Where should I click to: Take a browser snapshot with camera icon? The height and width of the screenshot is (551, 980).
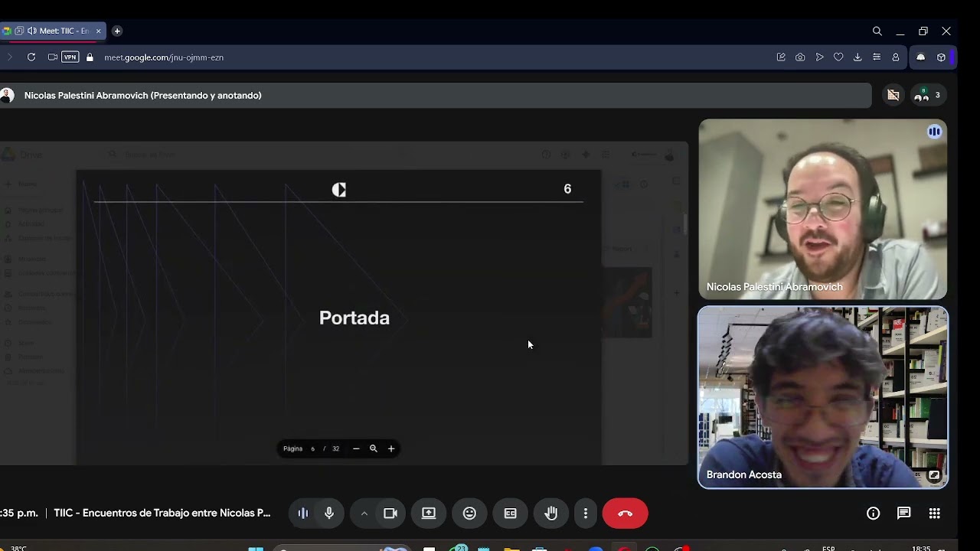(800, 57)
